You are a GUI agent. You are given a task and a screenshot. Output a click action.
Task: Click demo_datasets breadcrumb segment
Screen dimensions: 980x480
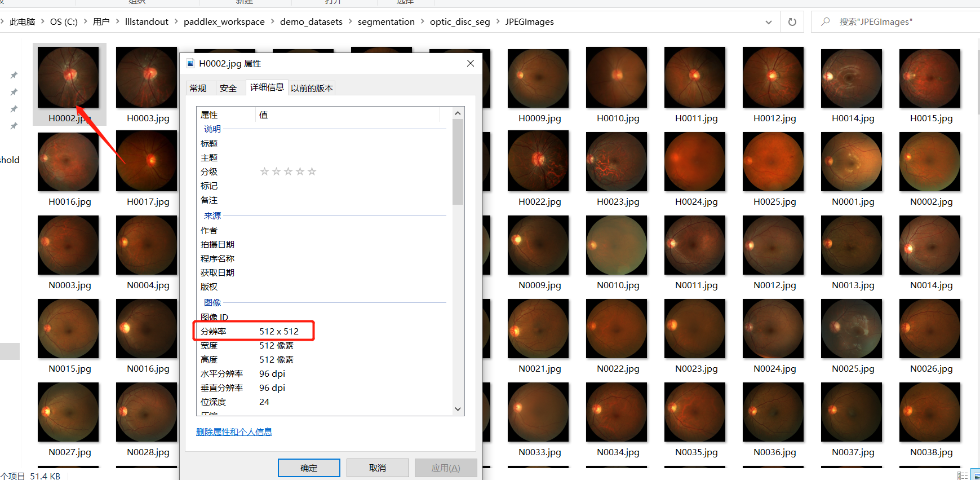[x=311, y=22]
